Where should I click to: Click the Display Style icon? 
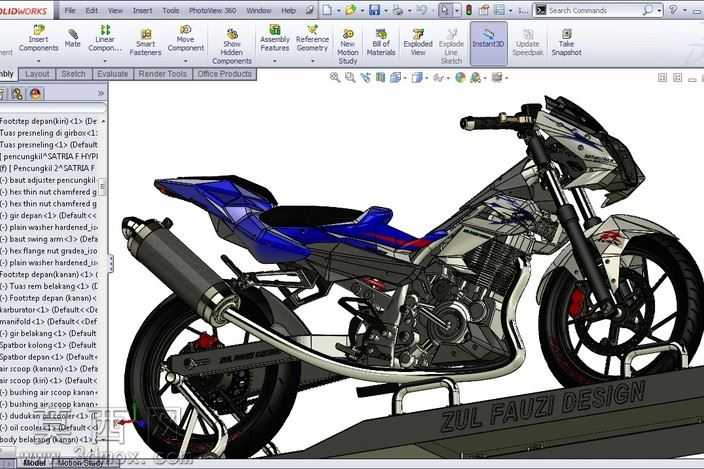(417, 78)
